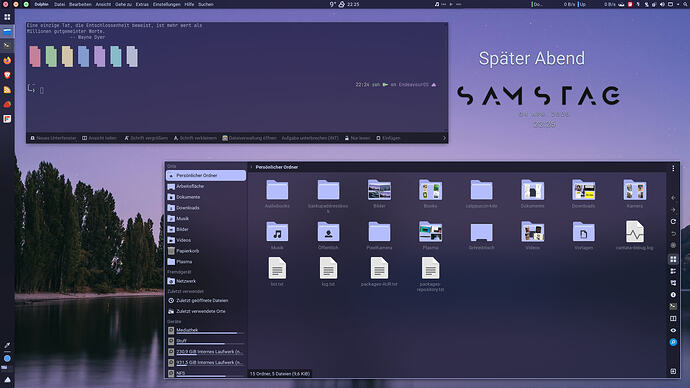
Task: Select Persönlicher Ordner in the places panel
Action: (206, 176)
